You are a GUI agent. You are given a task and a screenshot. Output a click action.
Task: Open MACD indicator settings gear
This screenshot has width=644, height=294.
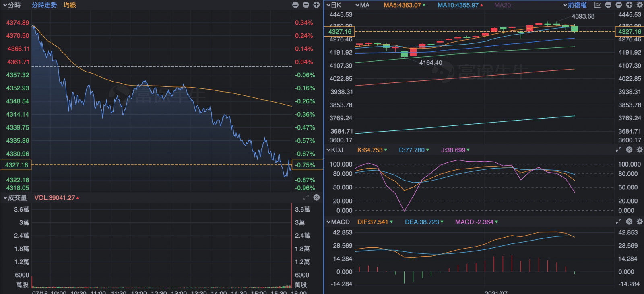640,222
